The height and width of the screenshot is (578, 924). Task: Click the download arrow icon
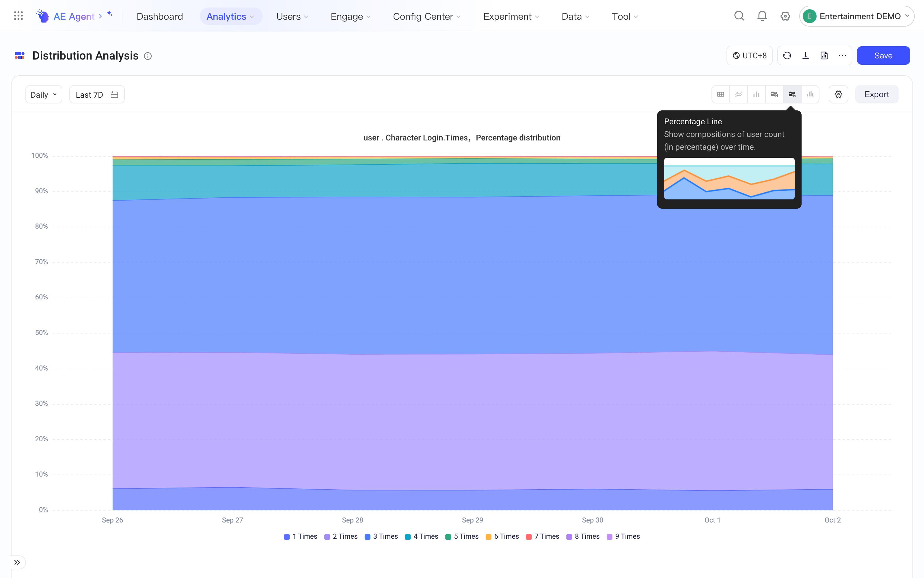[806, 55]
